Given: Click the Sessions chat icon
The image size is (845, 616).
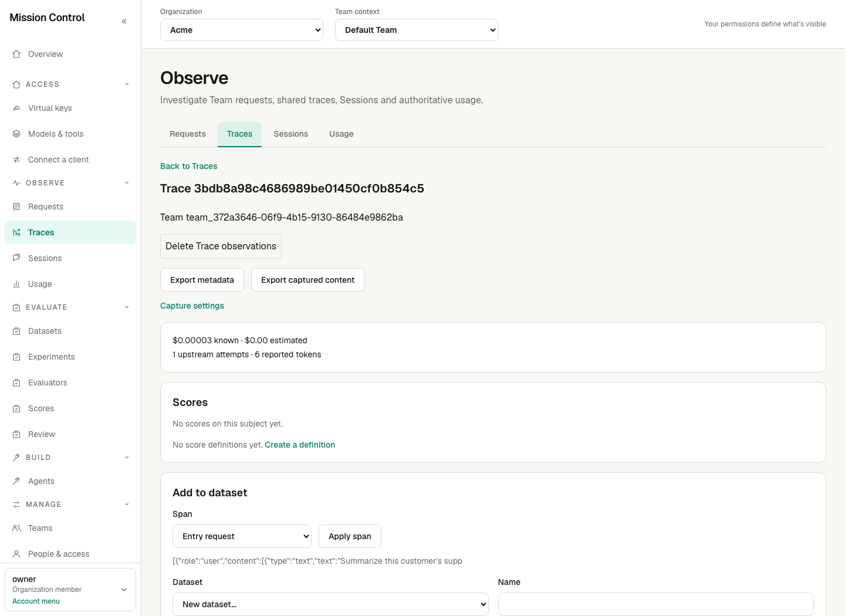Looking at the screenshot, I should pos(16,258).
